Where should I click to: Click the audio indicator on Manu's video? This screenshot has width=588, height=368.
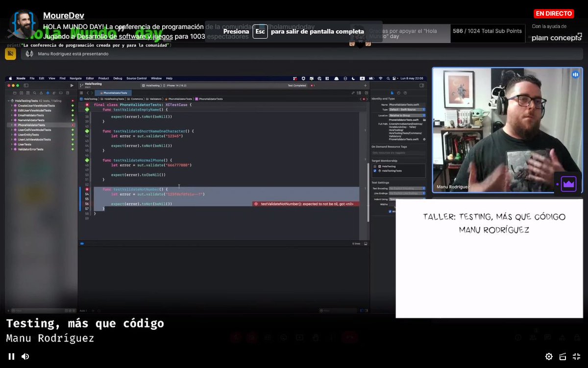click(575, 75)
